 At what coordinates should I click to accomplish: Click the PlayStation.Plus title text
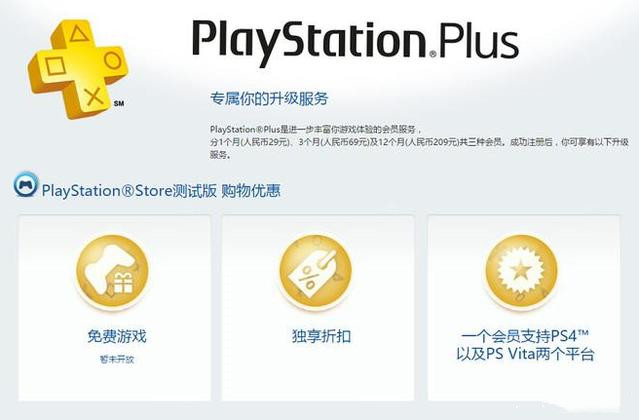point(355,43)
